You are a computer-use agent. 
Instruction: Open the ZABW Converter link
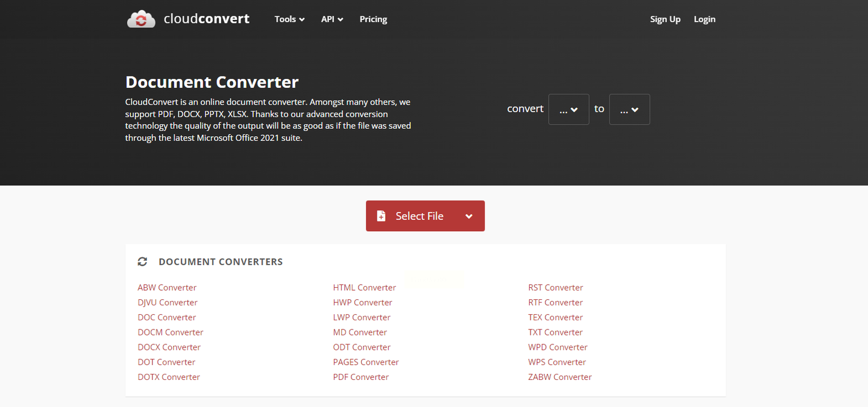pos(560,377)
